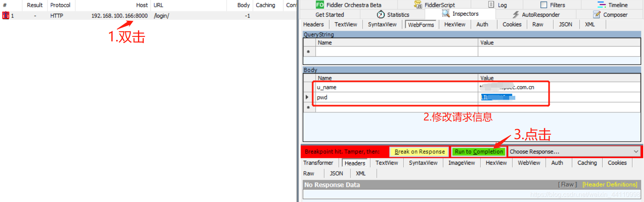Viewport: 644px width, 202px height.
Task: Open the Get Started tab
Action: pyautogui.click(x=329, y=15)
